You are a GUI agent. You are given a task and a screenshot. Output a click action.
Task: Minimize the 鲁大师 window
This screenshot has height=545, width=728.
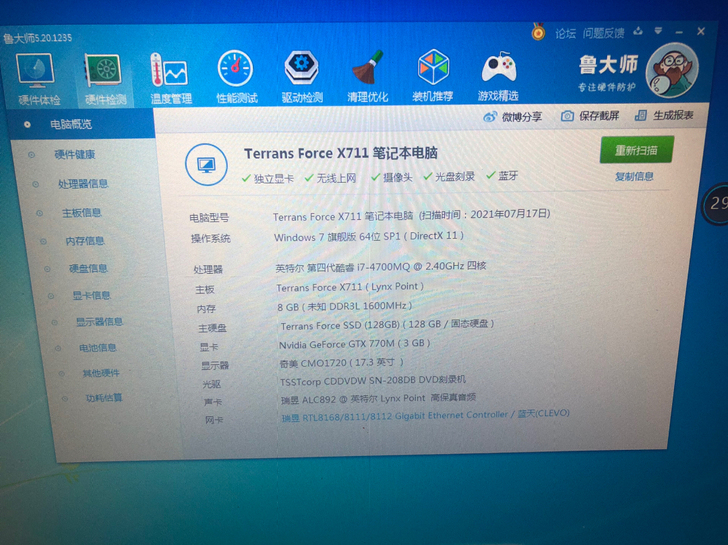coord(679,32)
